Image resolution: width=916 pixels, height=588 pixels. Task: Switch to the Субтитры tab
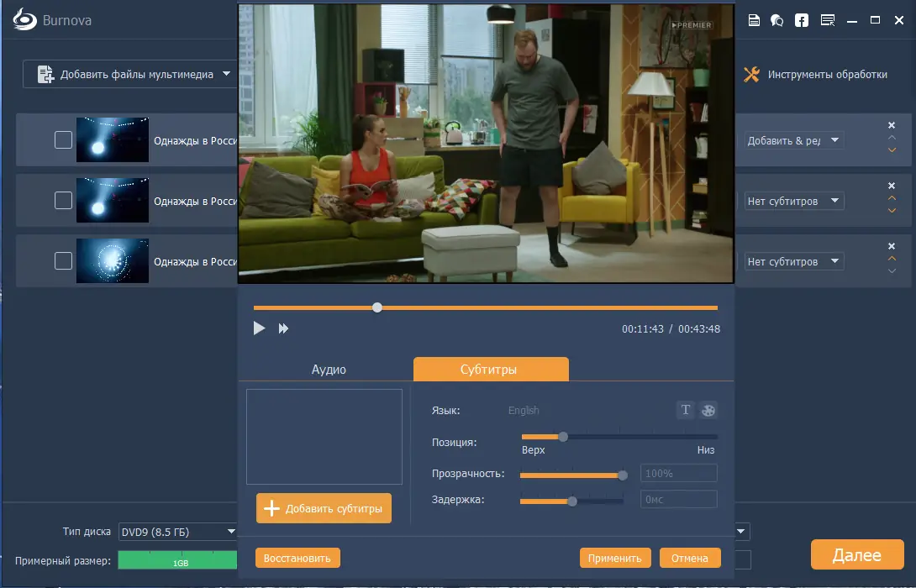[491, 369]
